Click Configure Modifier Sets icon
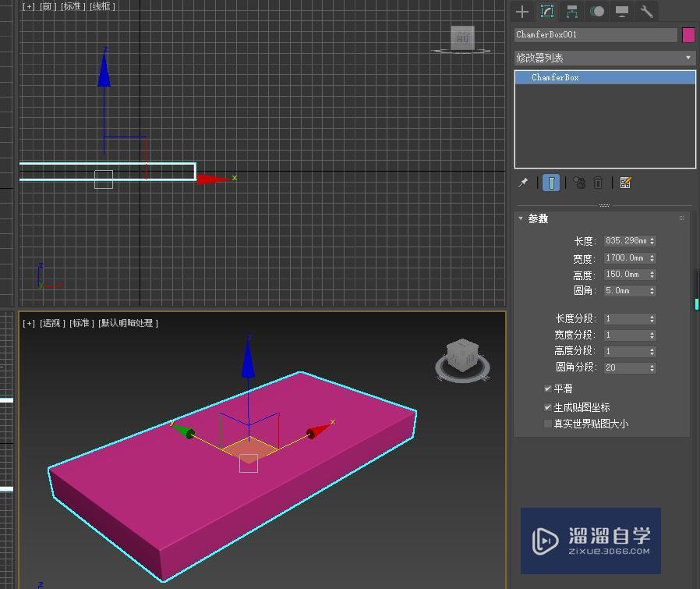Screen dimensions: 700x589 pyautogui.click(x=625, y=183)
